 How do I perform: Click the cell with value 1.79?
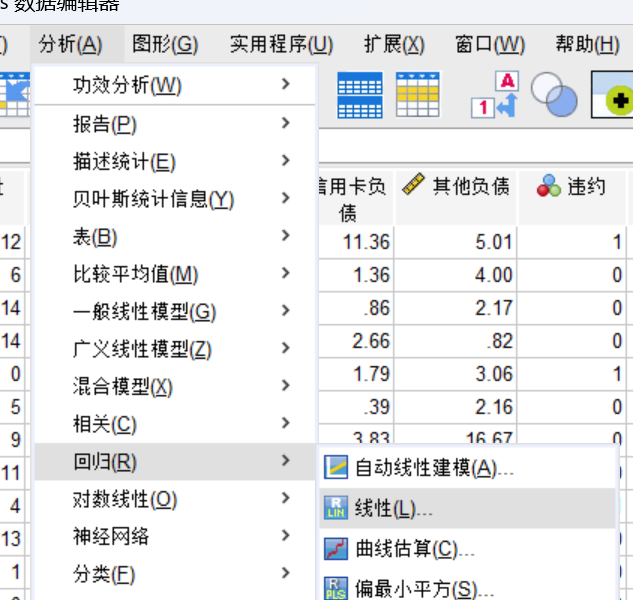point(355,374)
